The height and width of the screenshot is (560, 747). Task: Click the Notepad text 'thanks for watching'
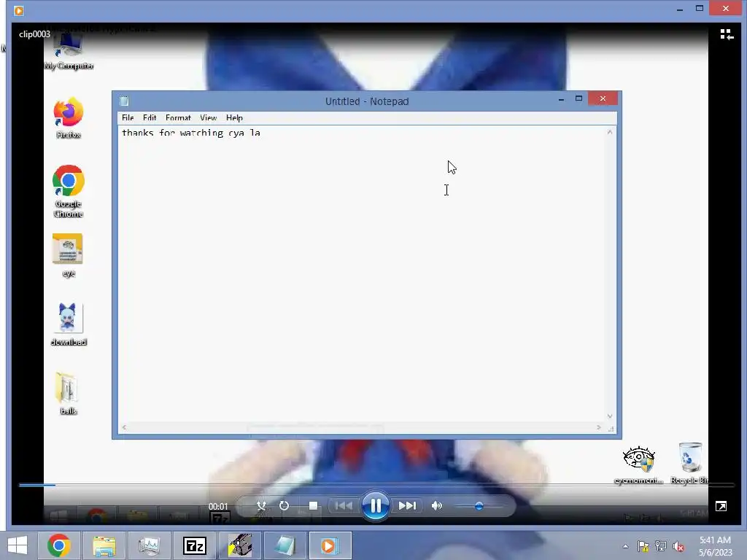(x=173, y=133)
